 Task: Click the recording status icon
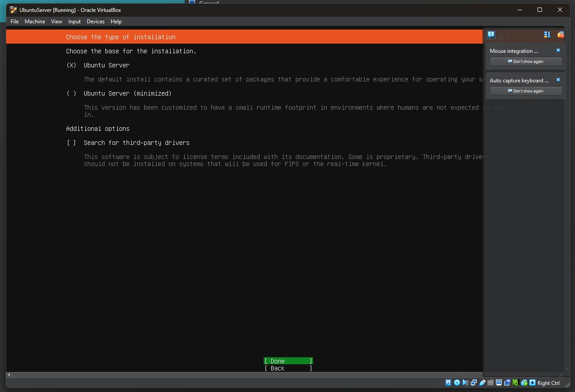click(507, 383)
